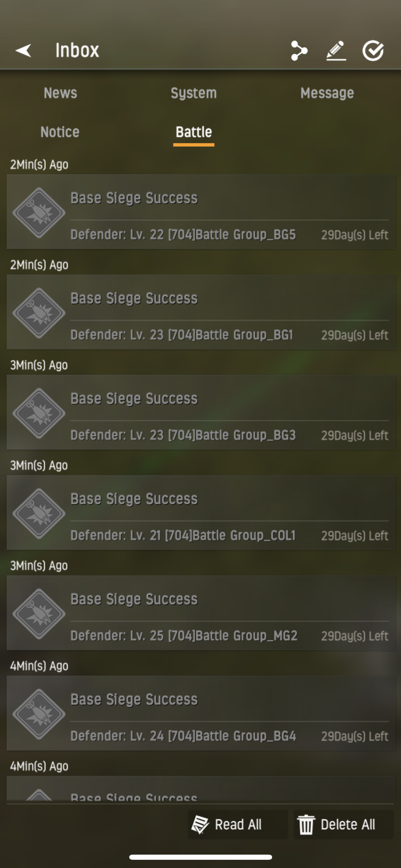The height and width of the screenshot is (868, 401).
Task: Tap siege icon on Battle Group_BG1 report
Action: click(39, 313)
